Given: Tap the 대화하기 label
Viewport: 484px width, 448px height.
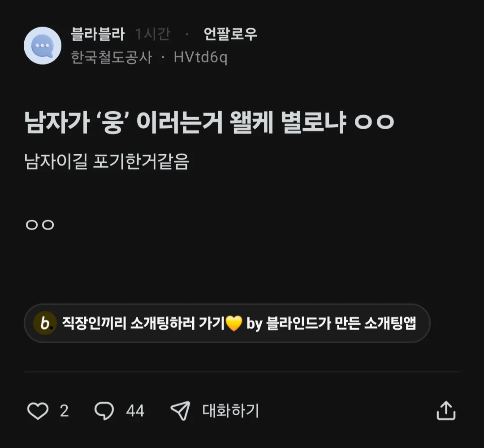Looking at the screenshot, I should (x=231, y=411).
